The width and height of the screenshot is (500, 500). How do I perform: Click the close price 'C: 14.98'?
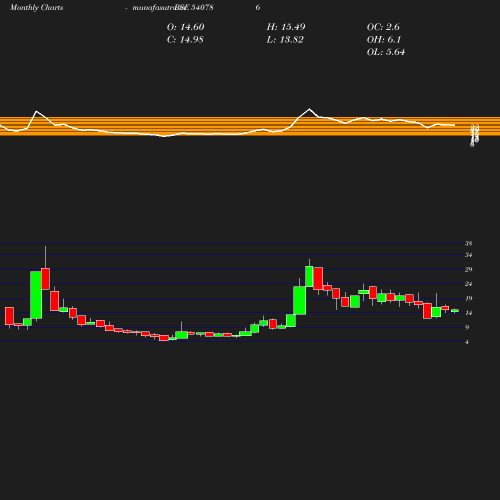[x=185, y=40]
